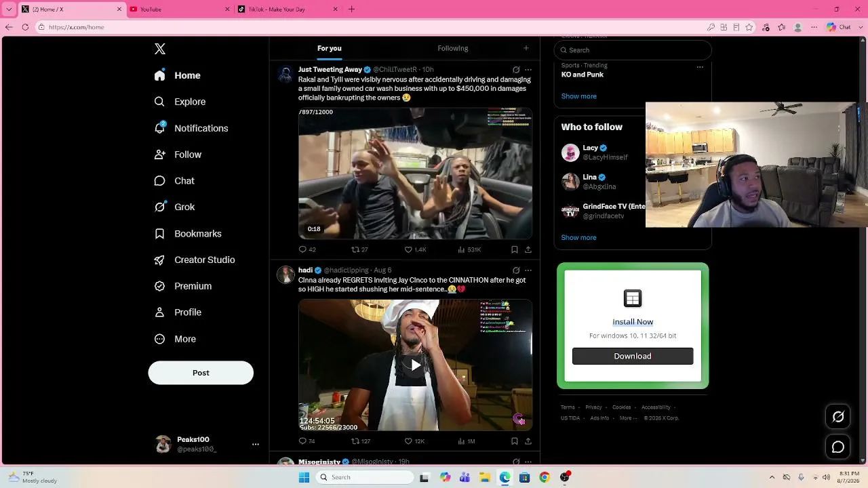
Task: Click the Download button in the ad
Action: click(x=633, y=356)
